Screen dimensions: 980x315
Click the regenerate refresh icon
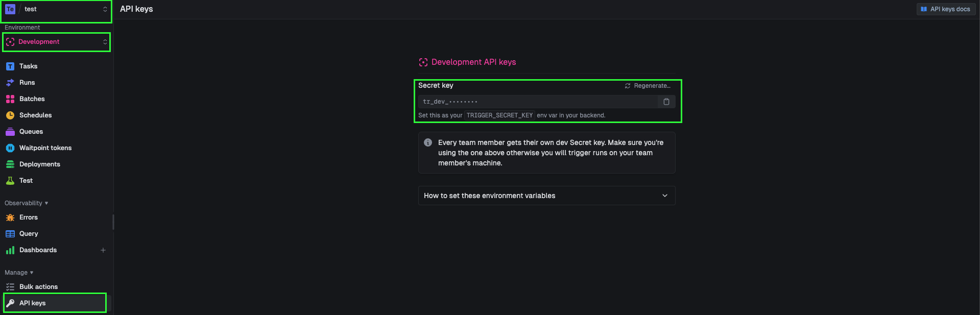(x=628, y=86)
